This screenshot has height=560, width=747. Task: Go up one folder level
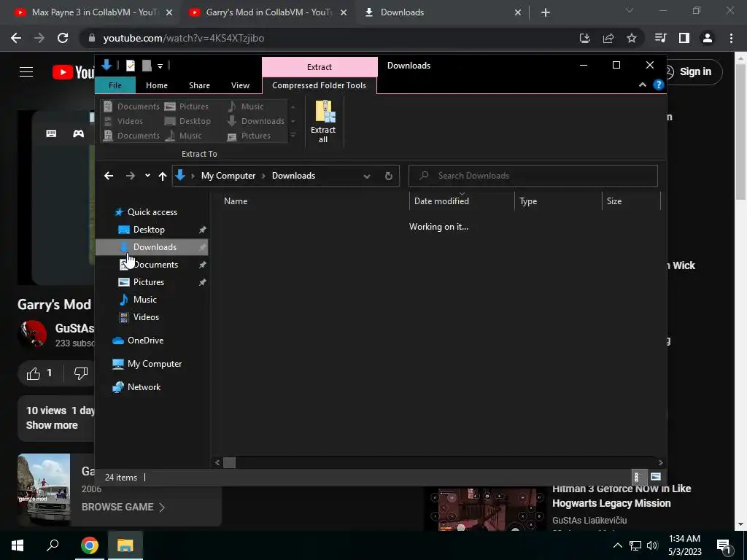pyautogui.click(x=163, y=176)
